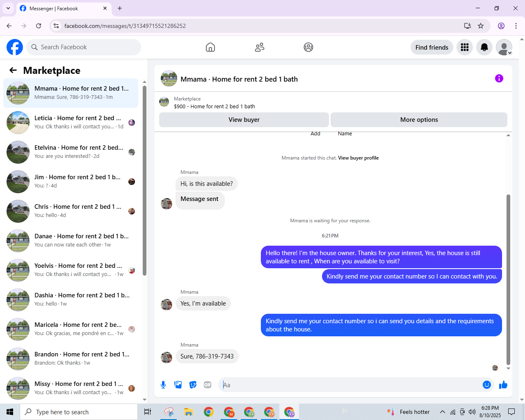Viewport: 525px width, 420px height.
Task: Click the address bar URL
Action: pos(125,26)
